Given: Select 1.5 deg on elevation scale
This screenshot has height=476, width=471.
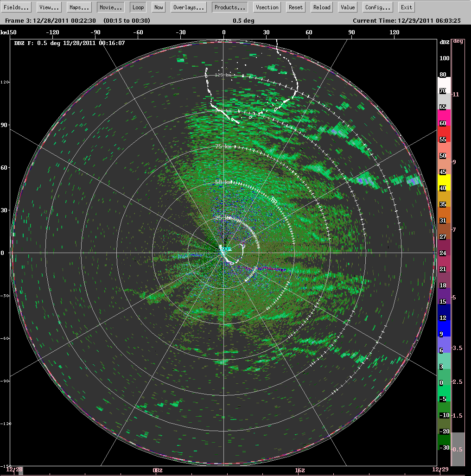Looking at the screenshot, I should (x=458, y=416).
